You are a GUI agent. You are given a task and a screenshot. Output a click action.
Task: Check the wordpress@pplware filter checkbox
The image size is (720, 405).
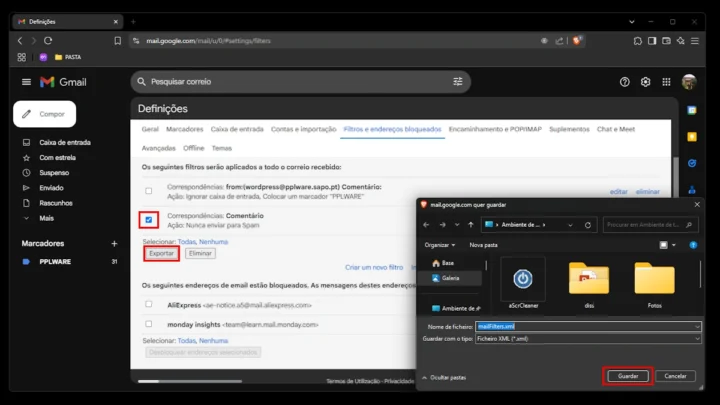point(149,190)
